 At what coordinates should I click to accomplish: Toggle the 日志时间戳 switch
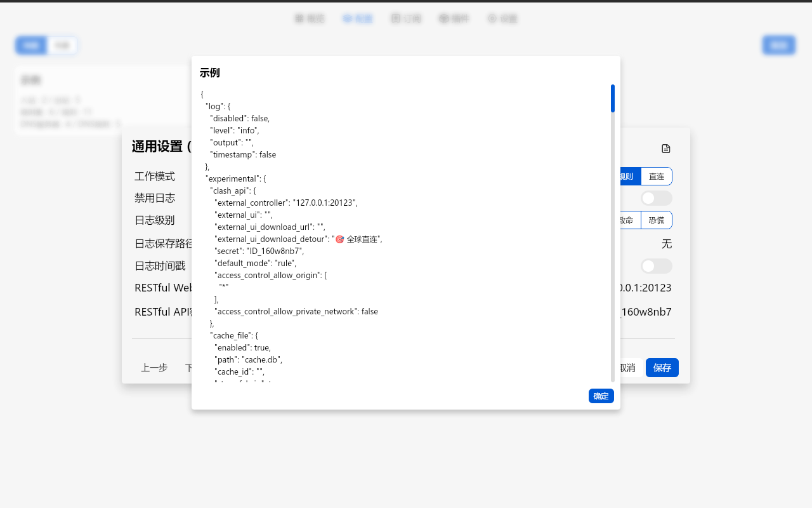656,266
